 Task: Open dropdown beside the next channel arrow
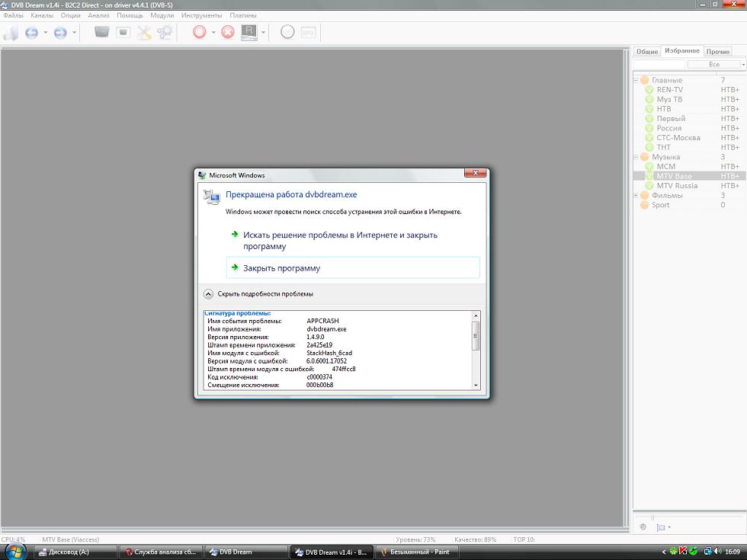[x=75, y=33]
